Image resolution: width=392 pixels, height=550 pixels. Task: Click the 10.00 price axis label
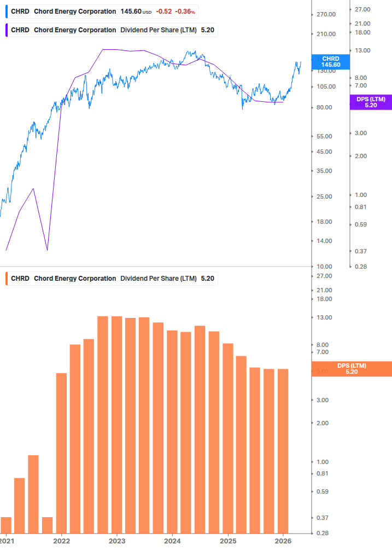[324, 267]
